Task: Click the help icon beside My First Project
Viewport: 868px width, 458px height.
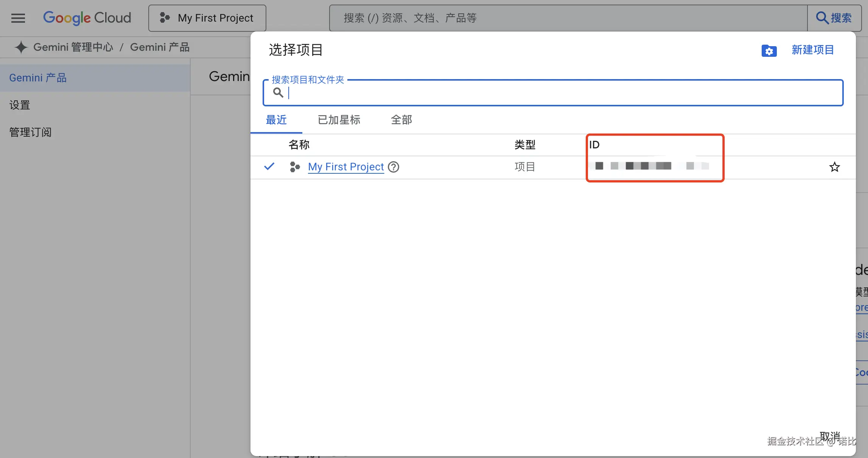Action: 394,167
